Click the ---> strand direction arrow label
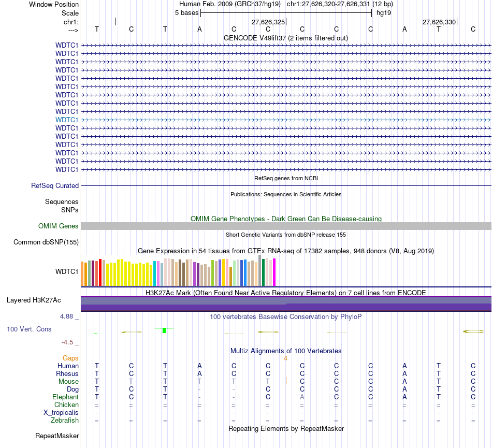Image resolution: width=492 pixels, height=448 pixels. coord(73,30)
